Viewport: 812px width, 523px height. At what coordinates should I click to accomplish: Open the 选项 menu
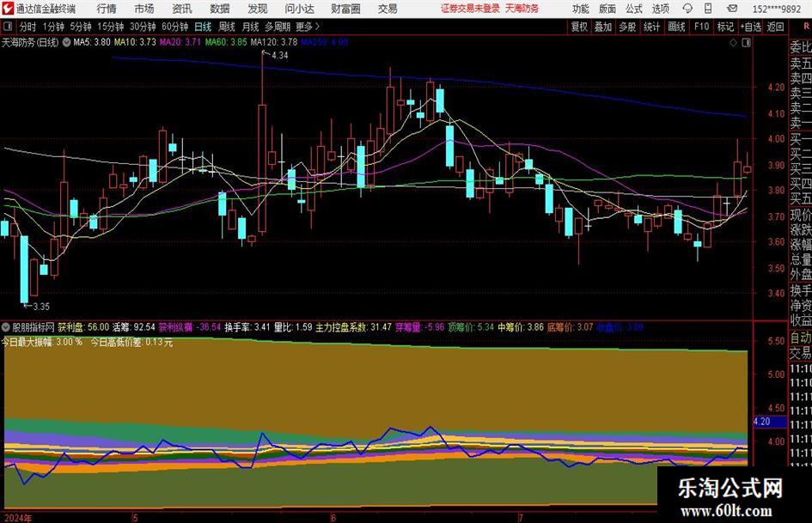coord(661,9)
